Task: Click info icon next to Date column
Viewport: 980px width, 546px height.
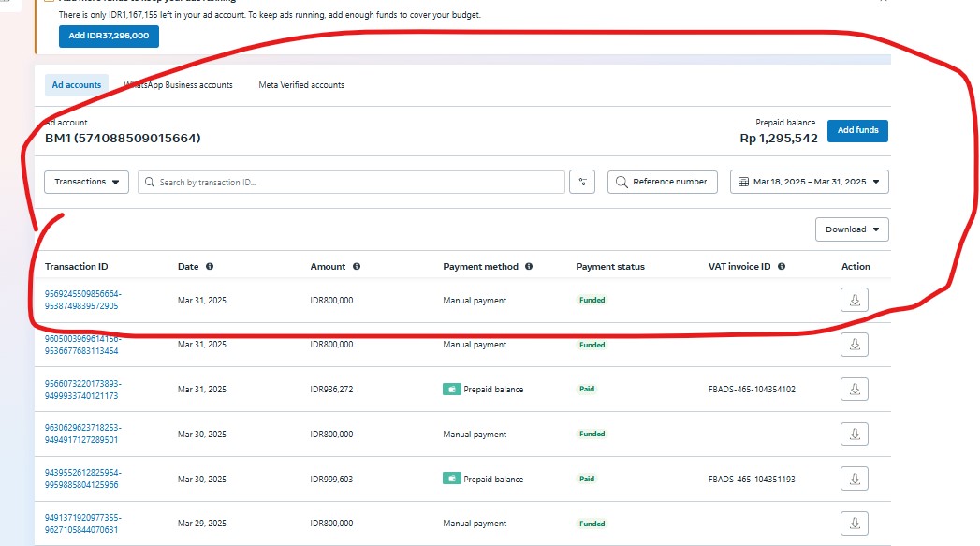Action: (x=210, y=267)
